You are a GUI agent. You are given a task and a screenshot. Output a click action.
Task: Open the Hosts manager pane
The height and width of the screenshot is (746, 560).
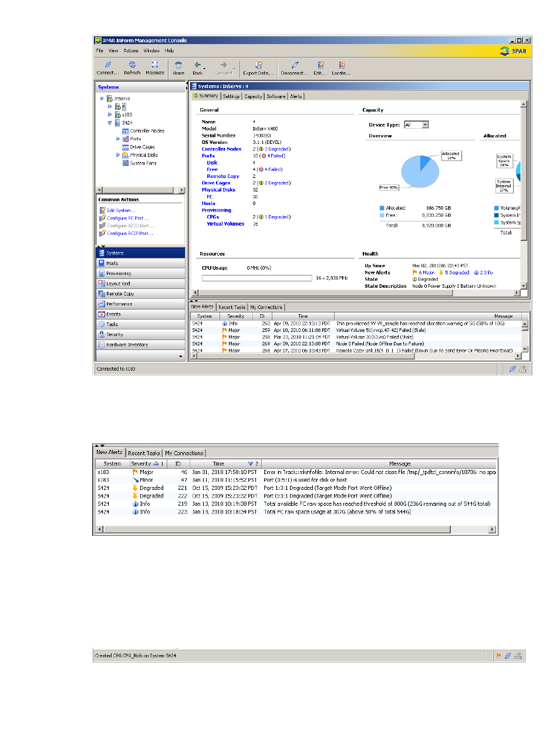click(x=140, y=263)
